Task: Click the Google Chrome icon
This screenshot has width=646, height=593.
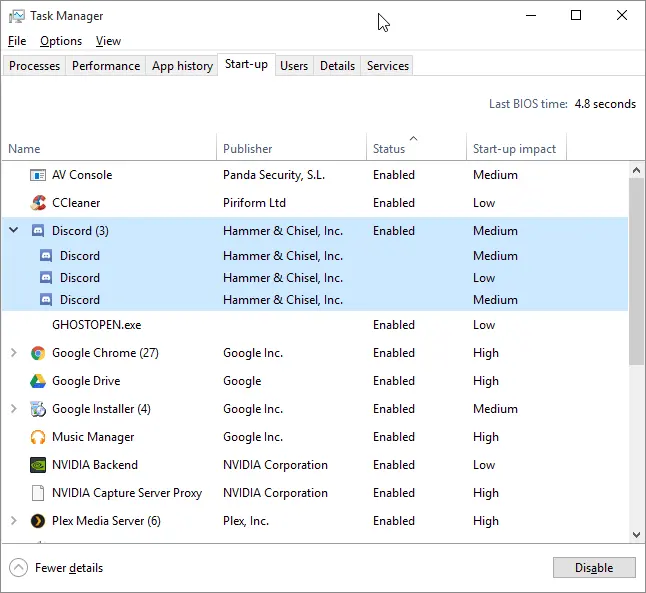Action: tap(38, 353)
